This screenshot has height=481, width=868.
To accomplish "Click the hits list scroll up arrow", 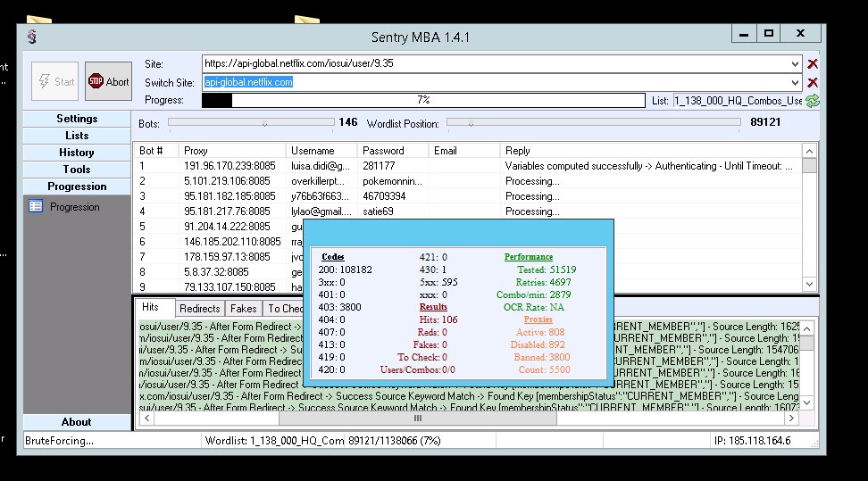I will (807, 328).
